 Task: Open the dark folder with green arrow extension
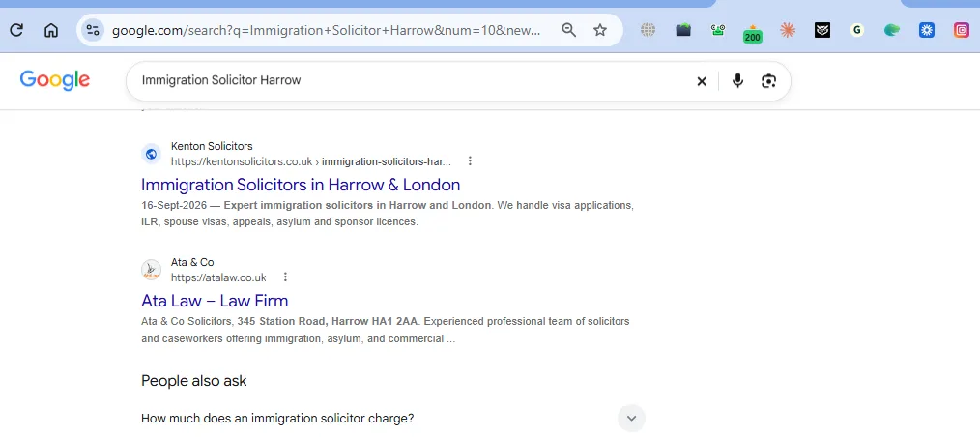(683, 30)
